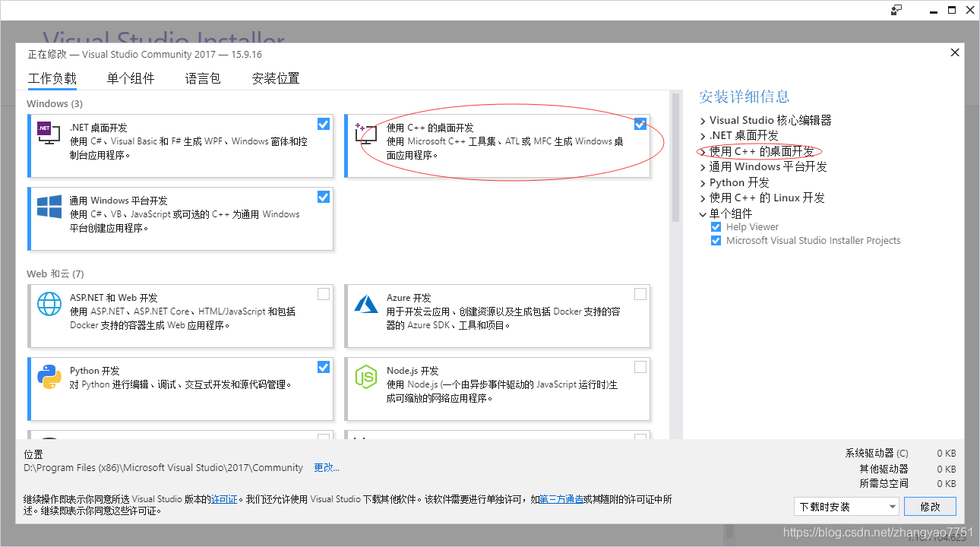Click the 更改... link for install location
The image size is (980, 547).
327,468
